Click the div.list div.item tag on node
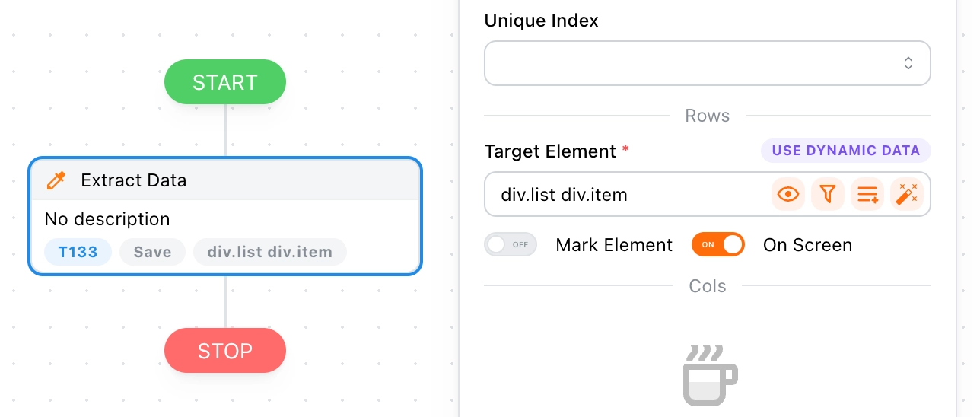Image resolution: width=980 pixels, height=417 pixels. pyautogui.click(x=270, y=252)
